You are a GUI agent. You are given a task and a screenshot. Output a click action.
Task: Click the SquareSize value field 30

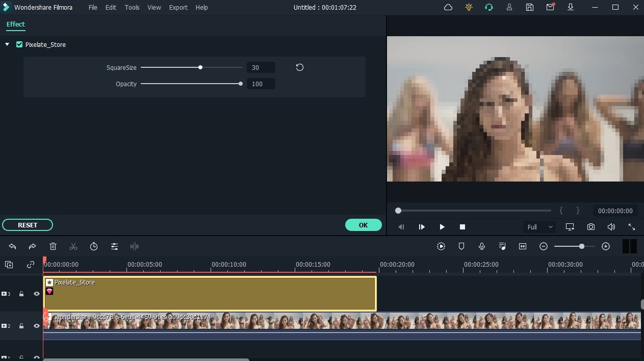click(x=261, y=67)
